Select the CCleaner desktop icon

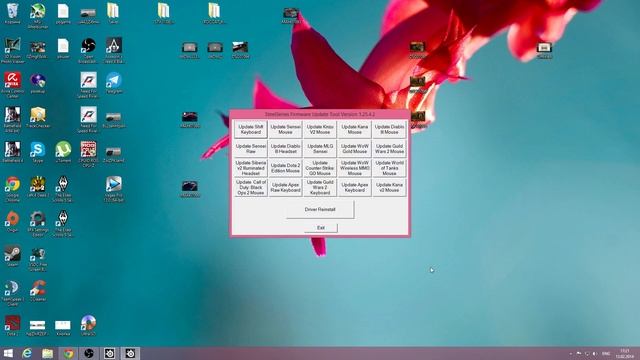[38, 291]
